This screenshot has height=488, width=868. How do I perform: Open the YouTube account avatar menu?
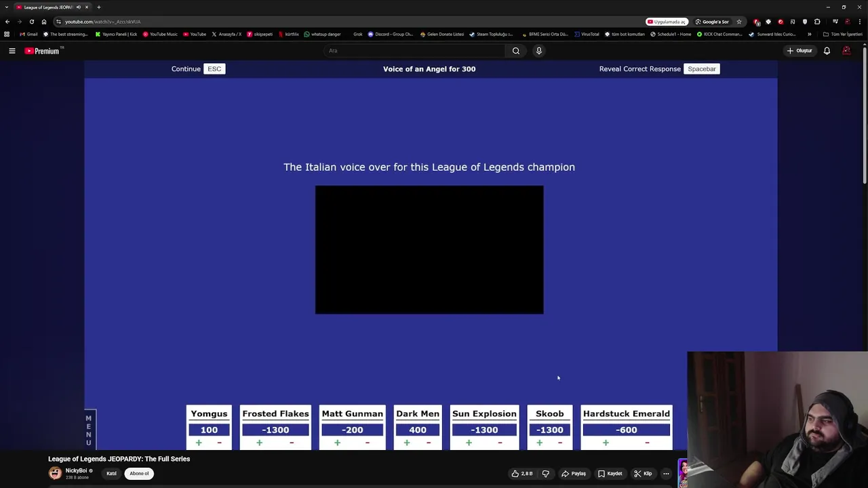846,51
